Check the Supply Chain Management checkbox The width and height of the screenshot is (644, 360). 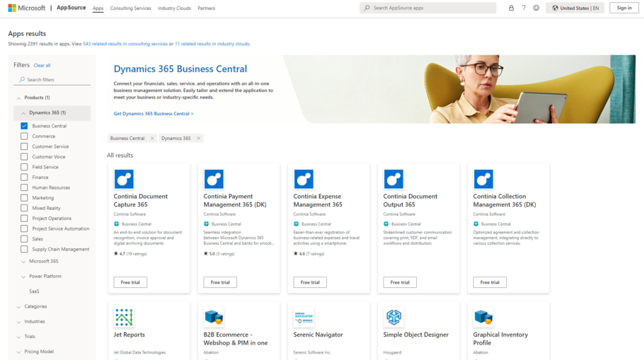(x=24, y=249)
